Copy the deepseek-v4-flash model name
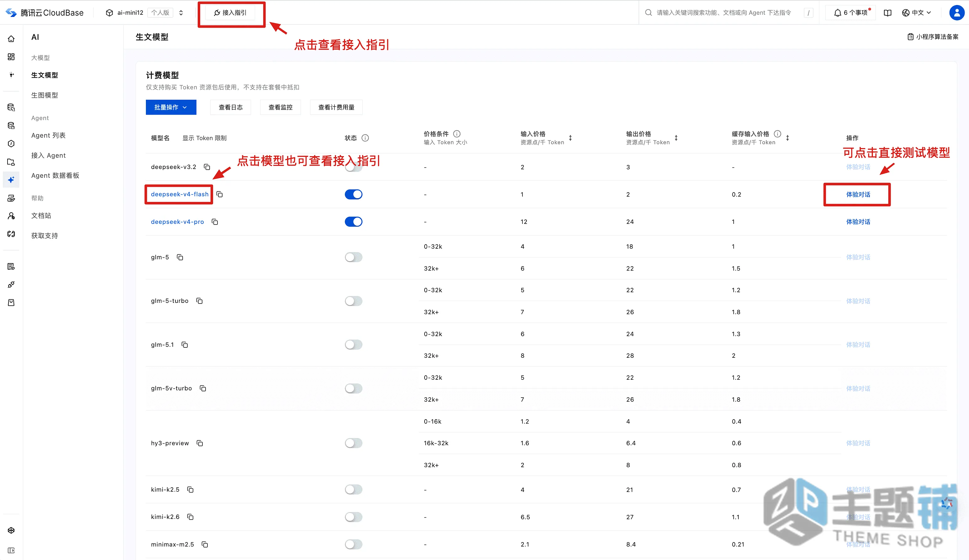969x560 pixels. pyautogui.click(x=220, y=194)
